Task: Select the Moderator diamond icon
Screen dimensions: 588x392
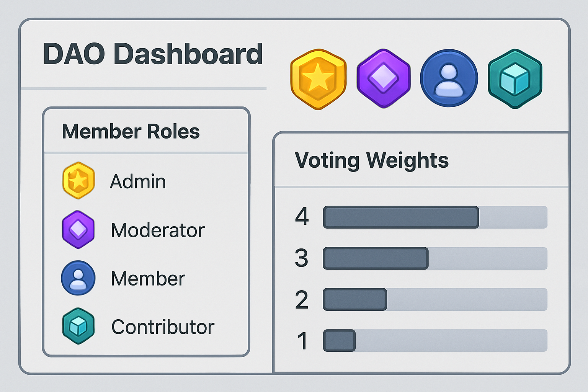Action: coord(78,230)
